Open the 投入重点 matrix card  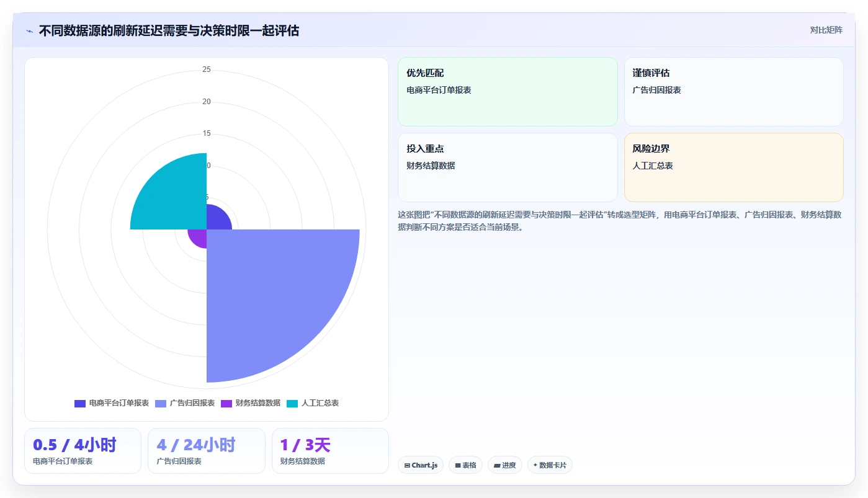508,167
